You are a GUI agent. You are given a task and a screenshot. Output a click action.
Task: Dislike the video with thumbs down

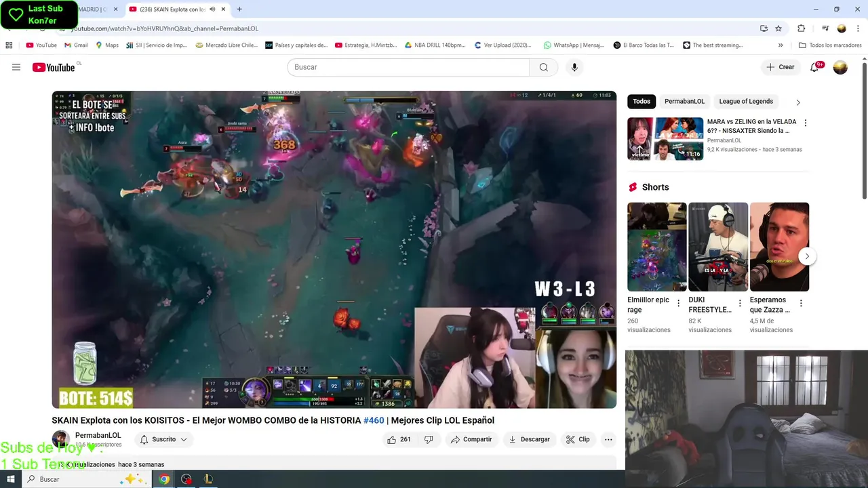pos(429,439)
